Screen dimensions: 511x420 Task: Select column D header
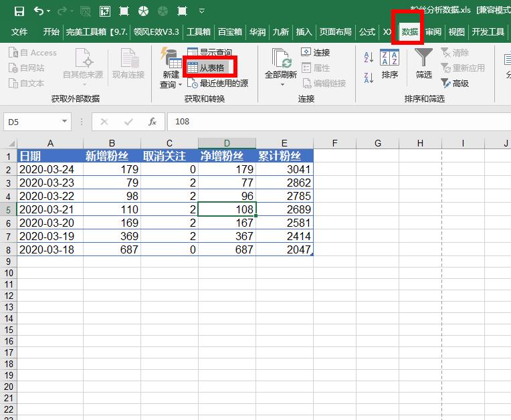[227, 143]
